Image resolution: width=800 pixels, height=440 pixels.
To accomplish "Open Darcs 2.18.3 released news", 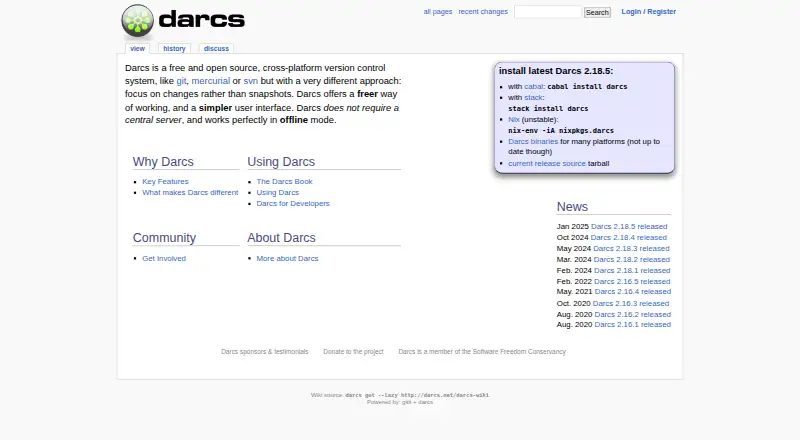I will 631,249.
